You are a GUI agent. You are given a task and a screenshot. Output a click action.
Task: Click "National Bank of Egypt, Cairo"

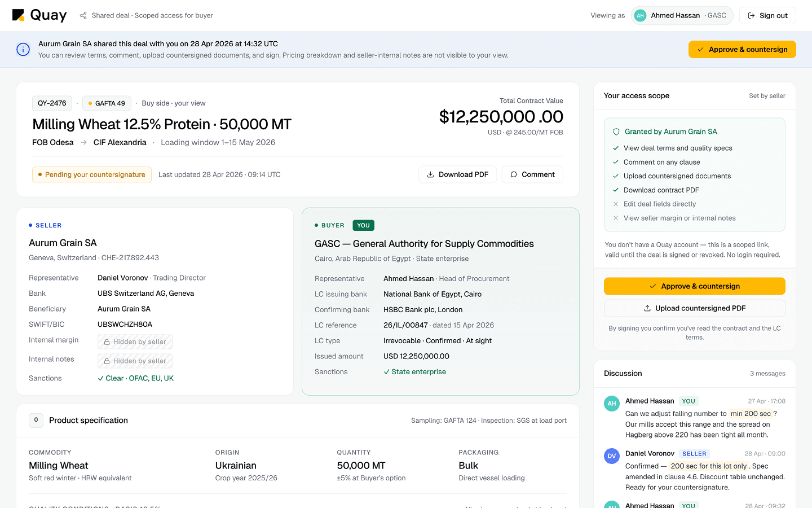tap(433, 295)
